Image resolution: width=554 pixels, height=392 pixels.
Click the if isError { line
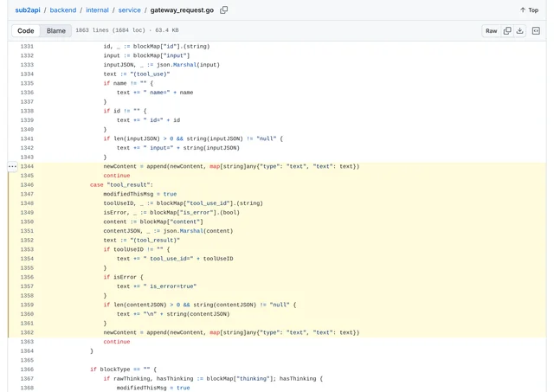(123, 277)
